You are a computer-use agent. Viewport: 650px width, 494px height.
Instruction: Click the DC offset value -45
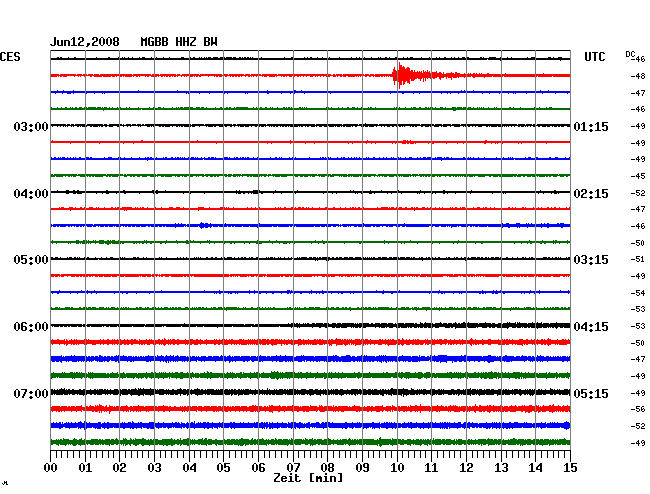coord(638,176)
